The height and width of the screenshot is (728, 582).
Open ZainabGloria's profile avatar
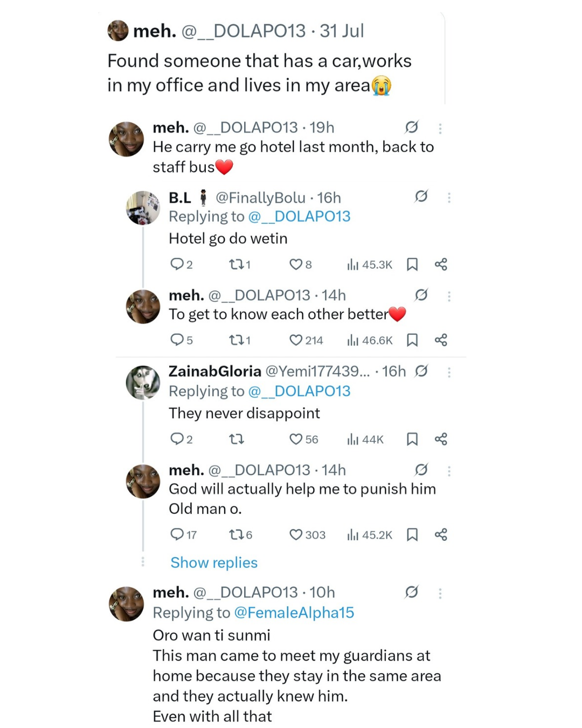click(x=143, y=382)
